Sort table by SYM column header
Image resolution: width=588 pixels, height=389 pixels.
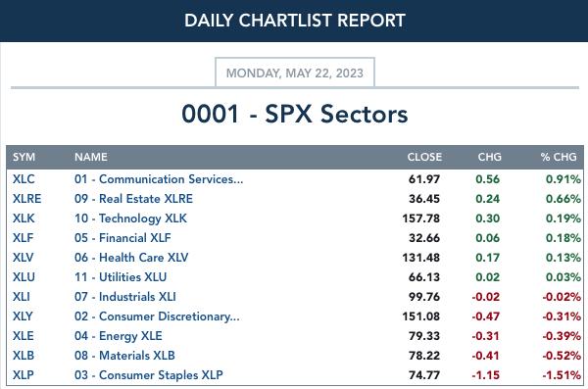[x=24, y=157]
